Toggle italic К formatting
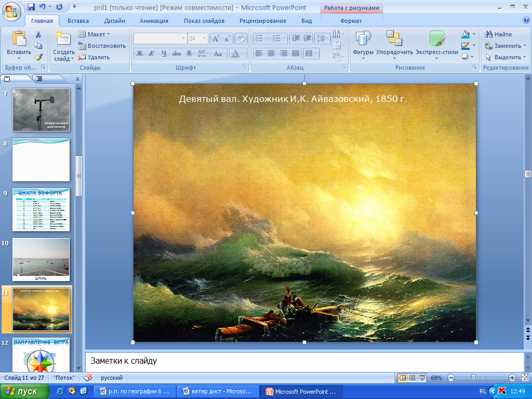This screenshot has height=399, width=532. point(152,54)
